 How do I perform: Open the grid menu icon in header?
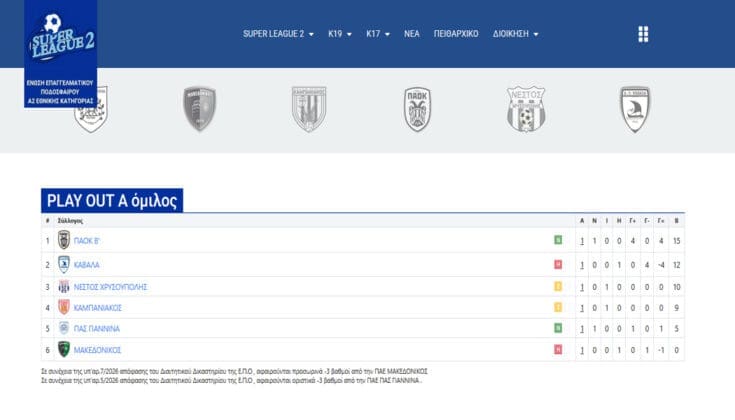coord(643,34)
